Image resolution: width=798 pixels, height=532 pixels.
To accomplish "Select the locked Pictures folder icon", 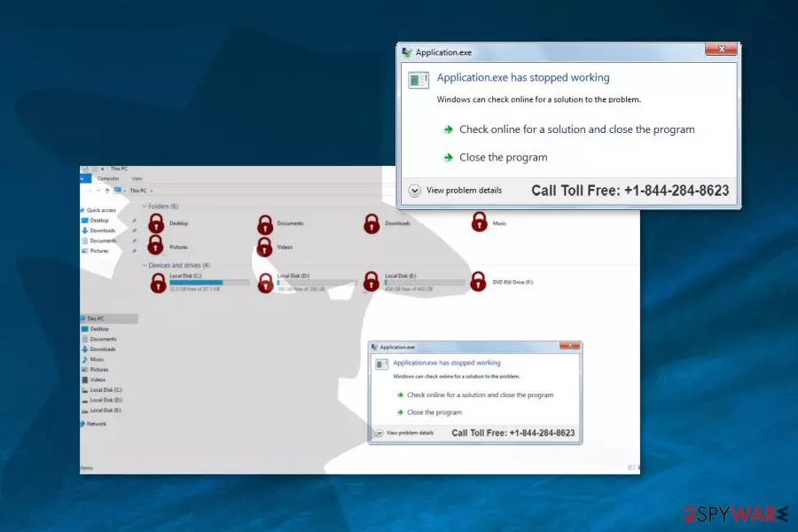I will coord(155,245).
